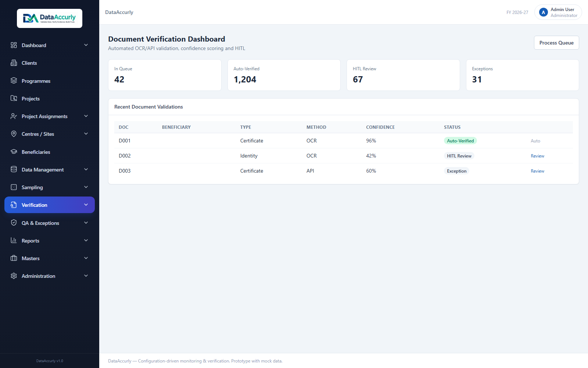This screenshot has width=588, height=368.
Task: Click the Verification document-search icon
Action: tap(14, 205)
